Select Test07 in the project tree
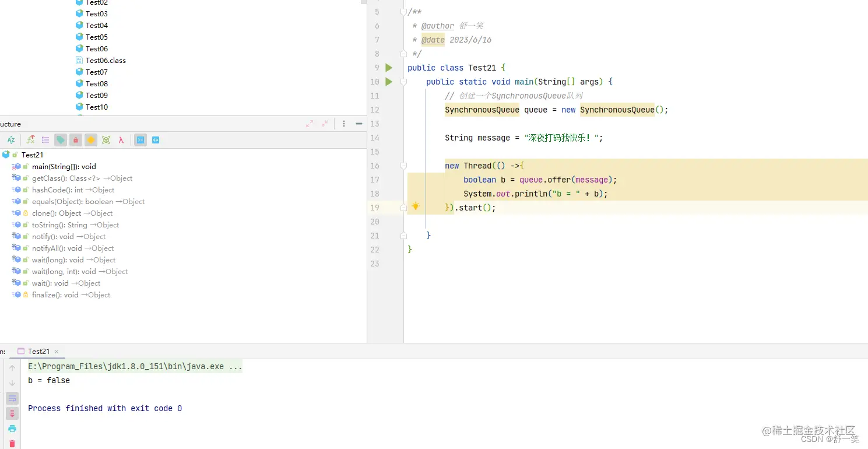The image size is (868, 449). (96, 72)
